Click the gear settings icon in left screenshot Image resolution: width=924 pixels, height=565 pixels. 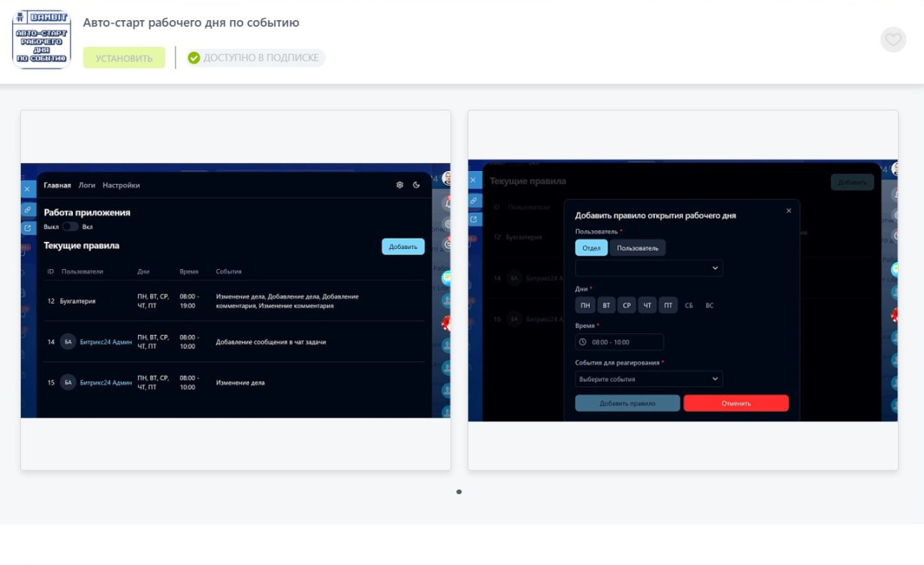pyautogui.click(x=400, y=185)
